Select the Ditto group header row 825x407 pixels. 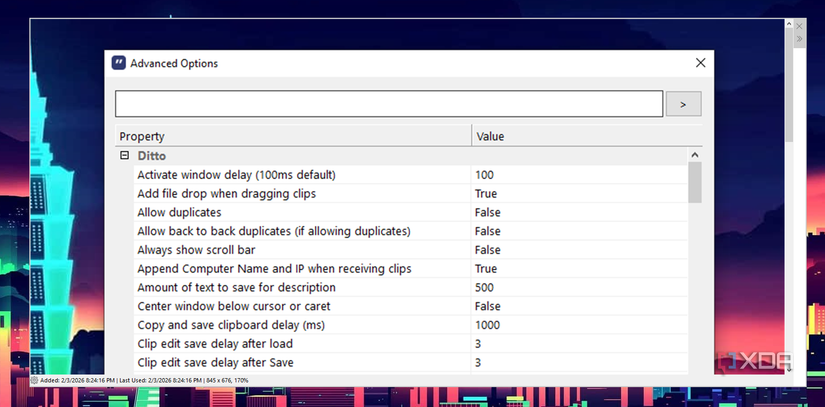[401, 156]
